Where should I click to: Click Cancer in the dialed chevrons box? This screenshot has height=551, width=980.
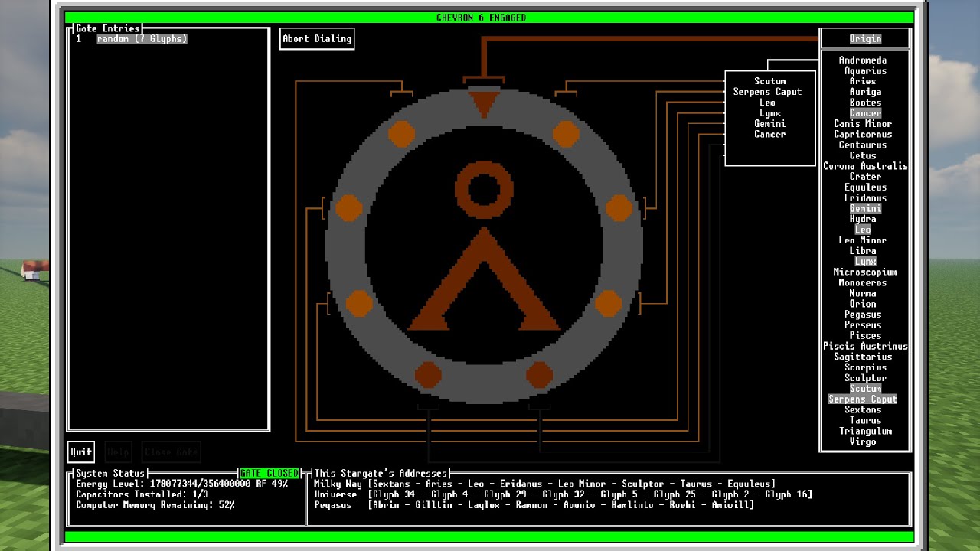tap(769, 135)
